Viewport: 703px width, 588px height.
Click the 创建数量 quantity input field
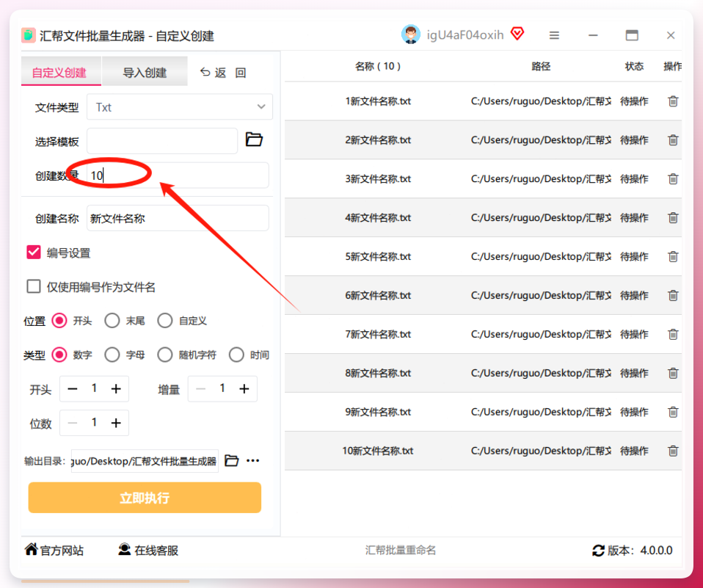(178, 175)
